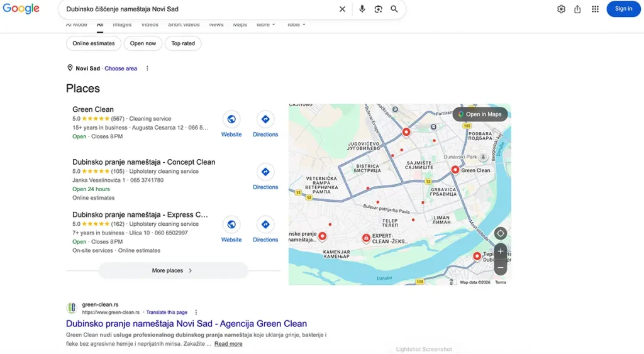Open the Express C... place listing

(140, 214)
